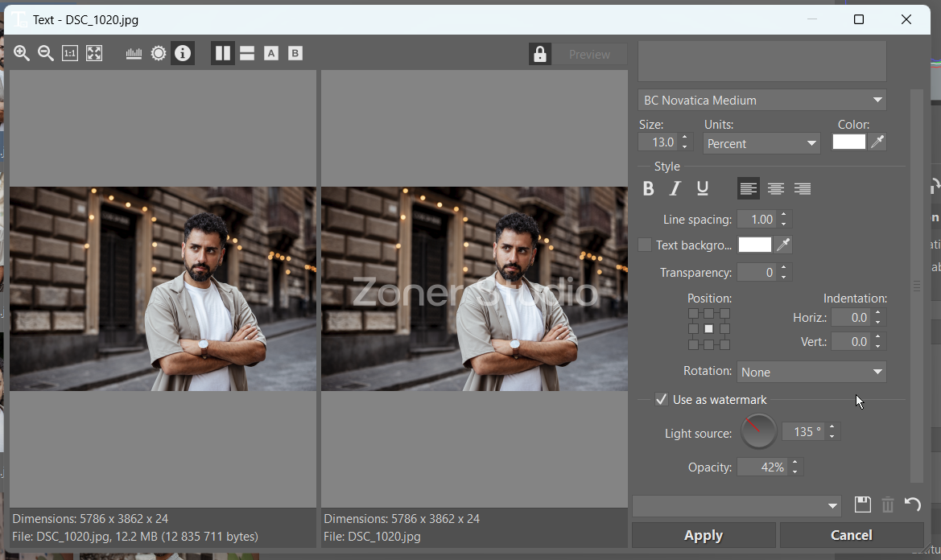Select center text alignment
This screenshot has width=941, height=560.
[x=776, y=189]
